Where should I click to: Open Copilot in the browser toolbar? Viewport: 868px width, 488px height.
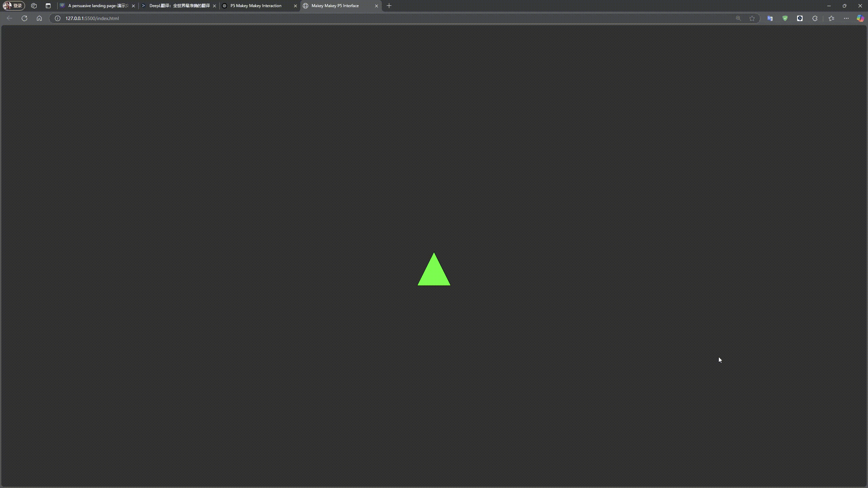[860, 18]
